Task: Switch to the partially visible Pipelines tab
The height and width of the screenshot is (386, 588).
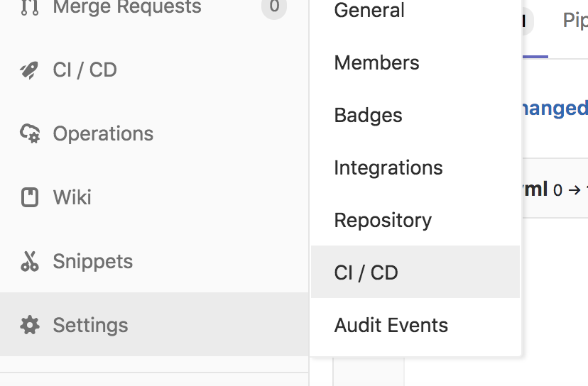Action: (x=575, y=20)
